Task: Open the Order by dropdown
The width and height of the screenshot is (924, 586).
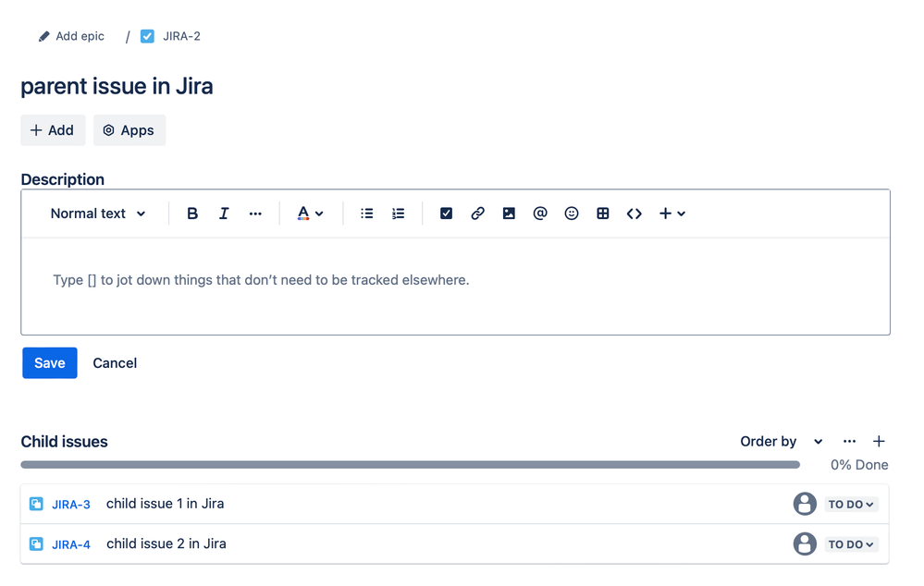Action: 781,442
